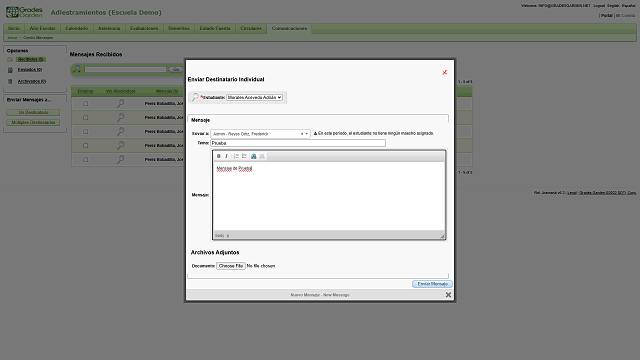Click the Inicio breadcrumb link
Screen dimensions: 640x360
point(12,38)
